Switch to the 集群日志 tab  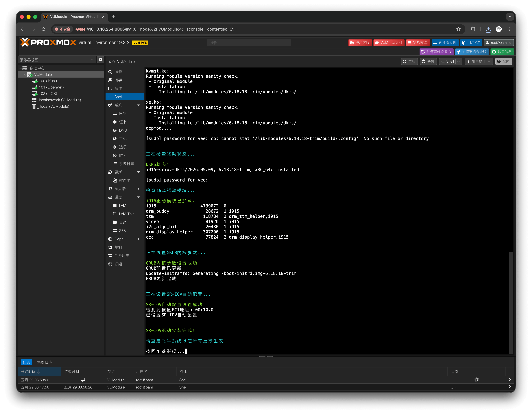click(45, 362)
